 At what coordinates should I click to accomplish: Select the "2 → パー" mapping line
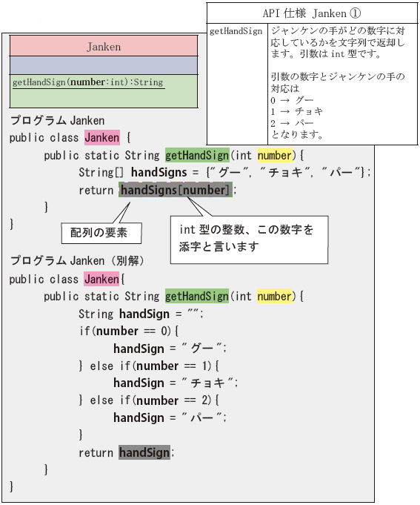point(292,123)
